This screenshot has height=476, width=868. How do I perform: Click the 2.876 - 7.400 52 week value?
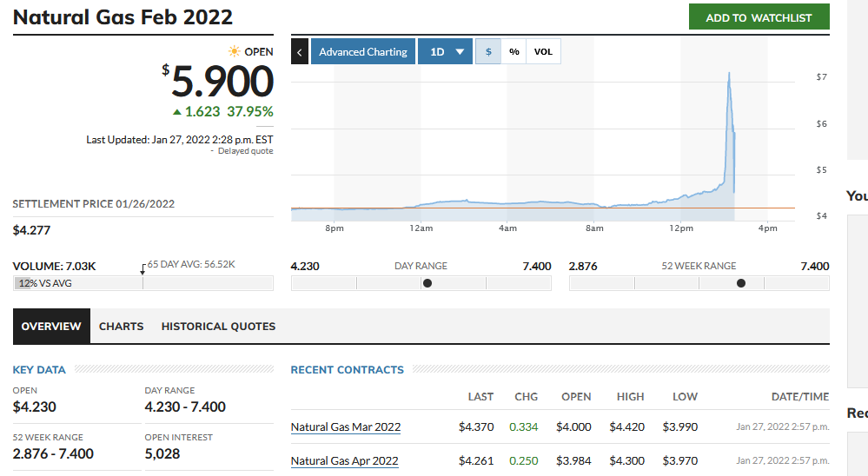(53, 454)
